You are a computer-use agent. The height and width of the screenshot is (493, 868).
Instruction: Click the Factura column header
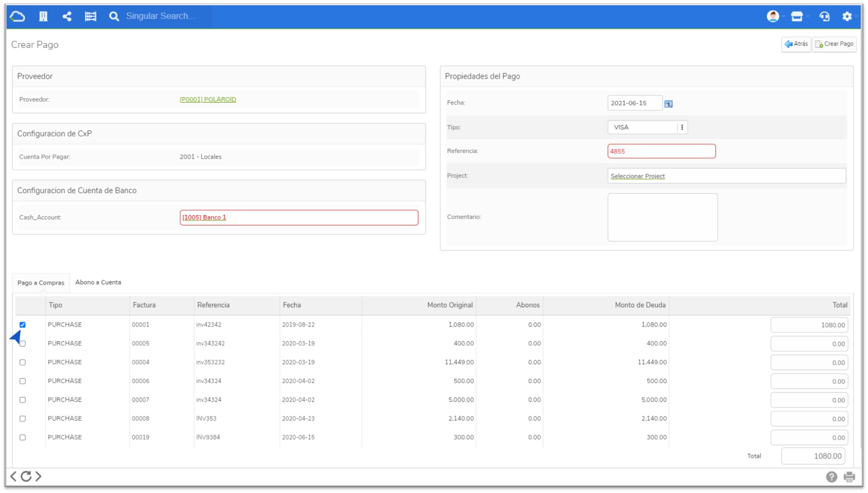pyautogui.click(x=144, y=305)
